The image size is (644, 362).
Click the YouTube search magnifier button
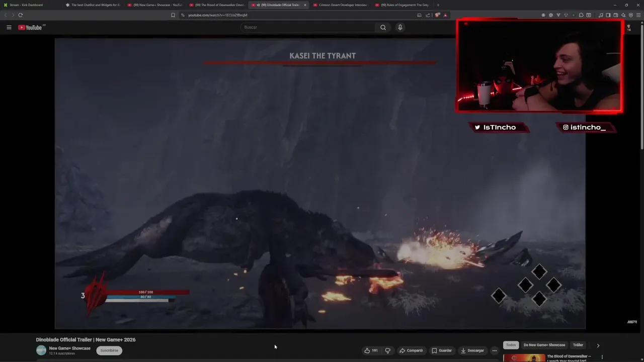coord(383,27)
